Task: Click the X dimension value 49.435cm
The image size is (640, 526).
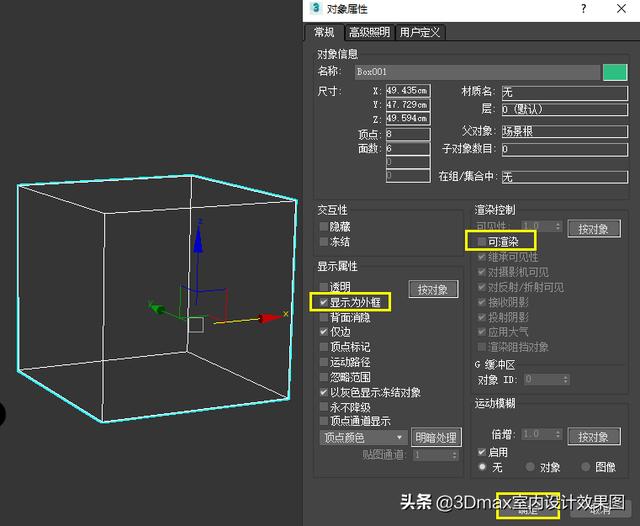Action: coord(408,90)
